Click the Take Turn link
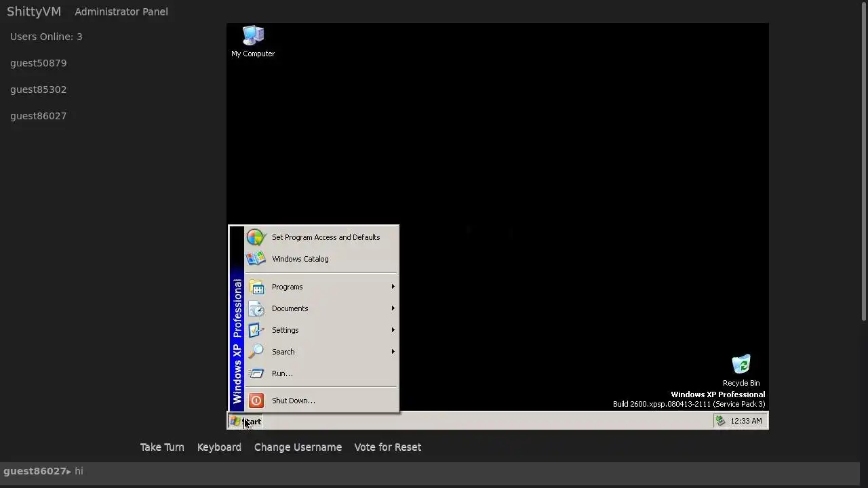The image size is (868, 488). 162,447
